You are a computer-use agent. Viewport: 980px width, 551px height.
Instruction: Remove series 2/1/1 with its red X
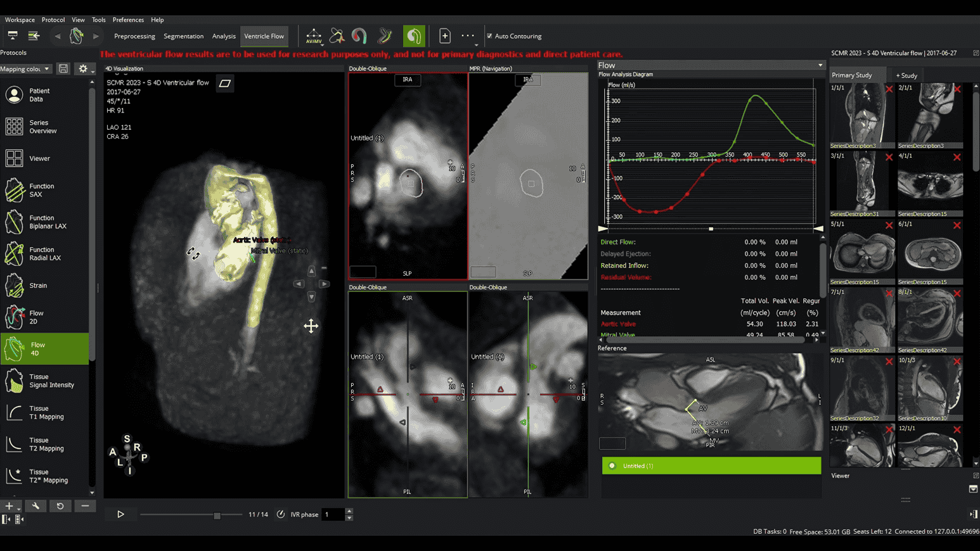pyautogui.click(x=957, y=89)
